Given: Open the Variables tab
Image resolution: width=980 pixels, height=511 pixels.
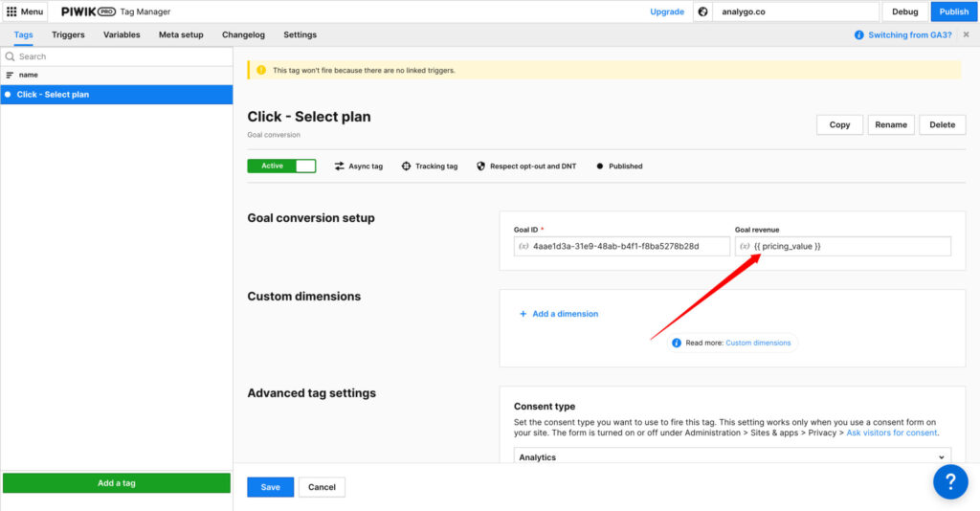Looking at the screenshot, I should [122, 35].
